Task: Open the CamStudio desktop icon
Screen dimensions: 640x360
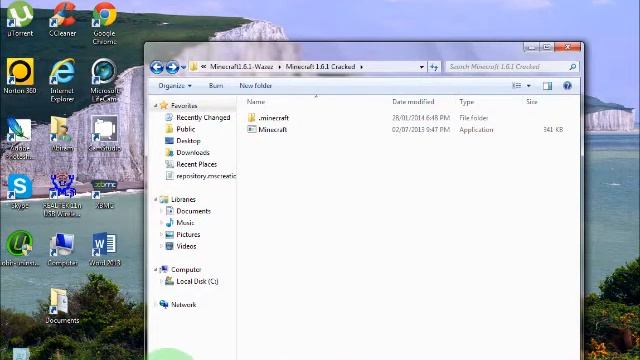Action: pos(104,134)
